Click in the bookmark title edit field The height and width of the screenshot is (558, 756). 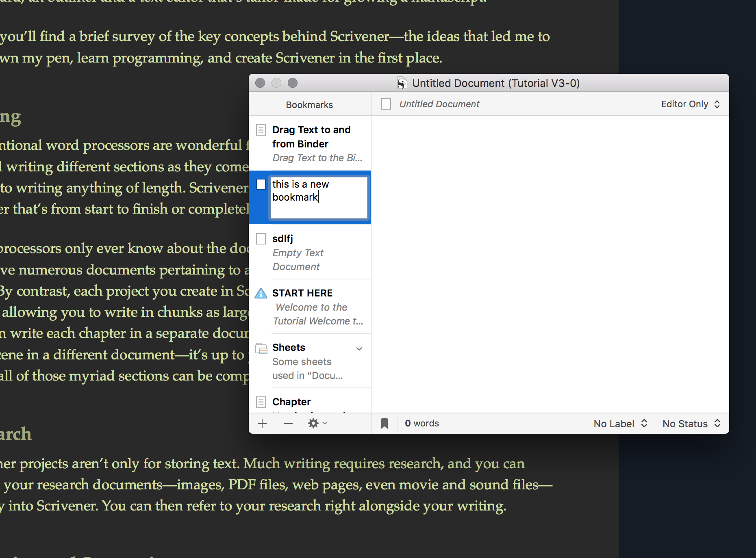click(319, 197)
